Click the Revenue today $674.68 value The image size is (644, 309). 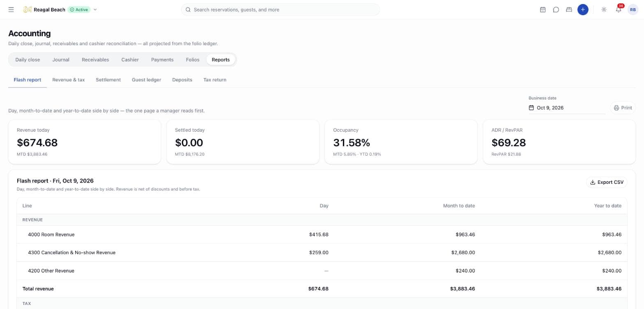coord(37,142)
